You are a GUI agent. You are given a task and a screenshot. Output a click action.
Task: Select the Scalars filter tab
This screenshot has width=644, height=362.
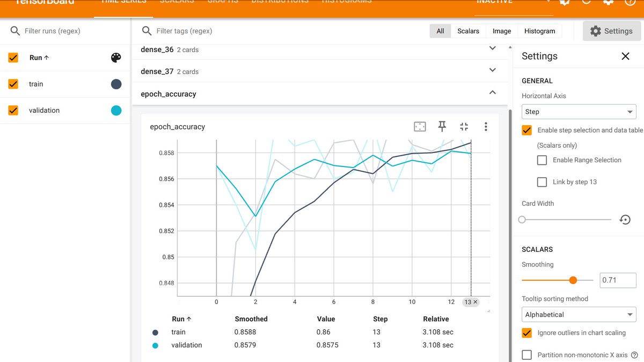click(469, 31)
